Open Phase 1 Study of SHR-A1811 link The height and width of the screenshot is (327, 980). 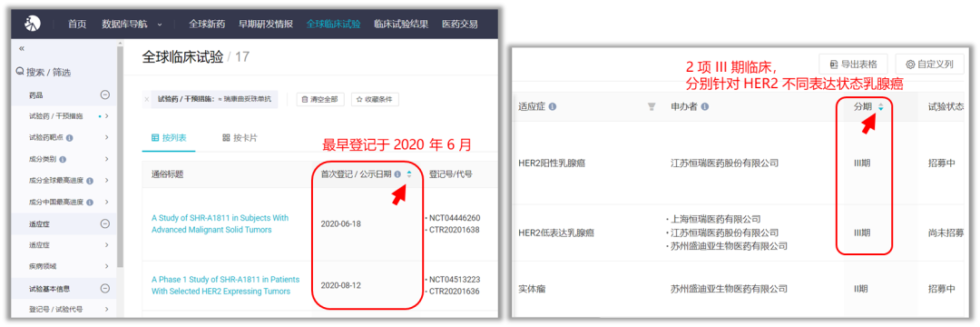click(x=226, y=285)
